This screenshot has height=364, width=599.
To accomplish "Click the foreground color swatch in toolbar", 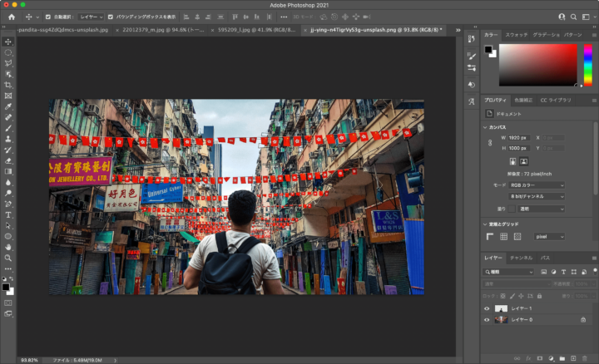I will pyautogui.click(x=6, y=288).
